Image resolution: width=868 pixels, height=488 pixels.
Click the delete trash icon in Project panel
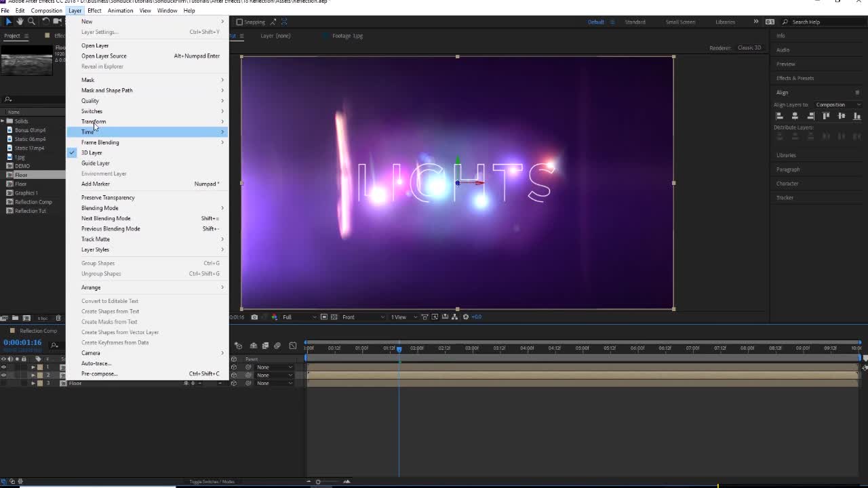pos(58,318)
